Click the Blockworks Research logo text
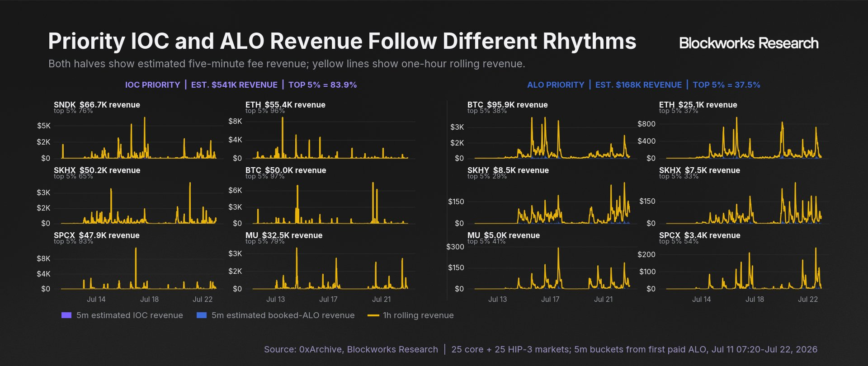 [749, 43]
